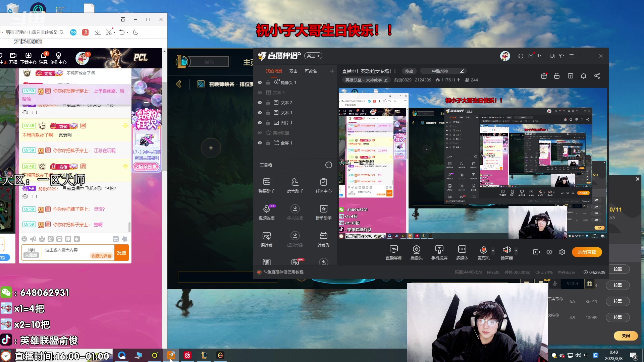Open the 榜单助手 tool
This screenshot has height=362, width=644.
[324, 212]
